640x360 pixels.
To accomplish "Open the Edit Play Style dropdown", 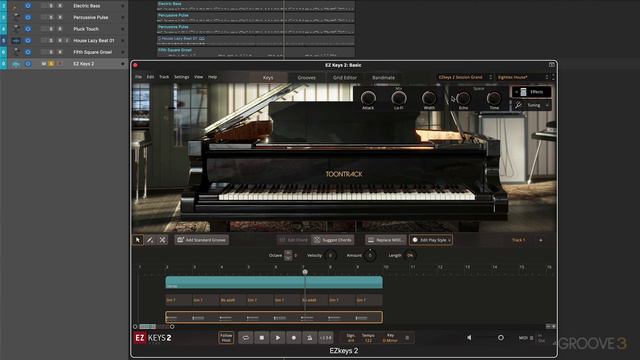I will [x=431, y=240].
